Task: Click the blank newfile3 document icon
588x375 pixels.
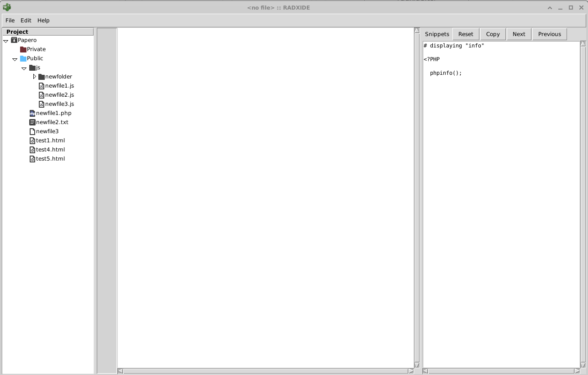Action: point(32,131)
